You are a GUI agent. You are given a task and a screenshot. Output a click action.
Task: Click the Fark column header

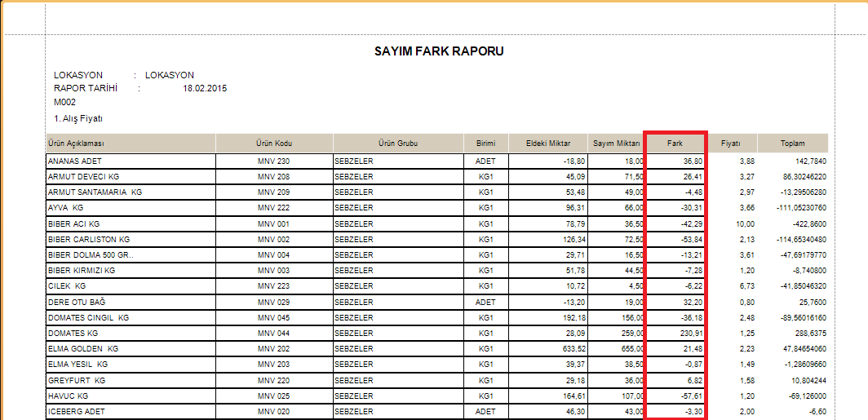coord(675,144)
